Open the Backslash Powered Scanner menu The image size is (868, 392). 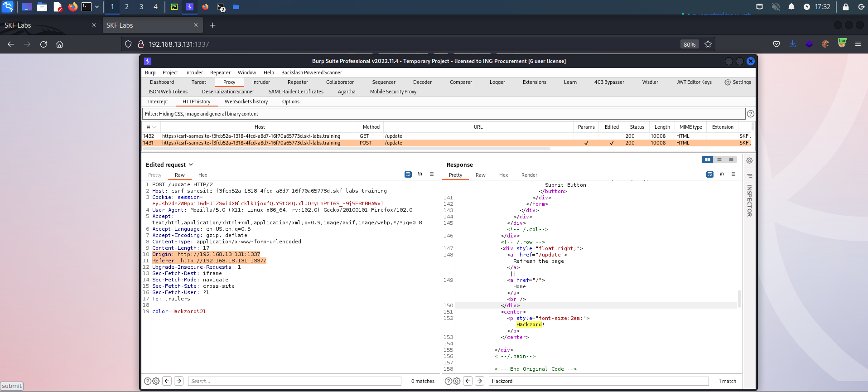(312, 73)
